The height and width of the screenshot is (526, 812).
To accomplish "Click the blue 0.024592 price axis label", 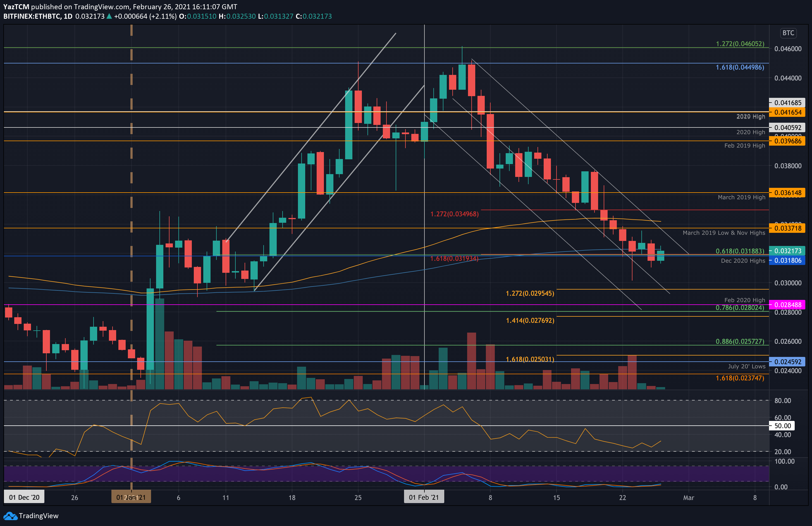I will tap(787, 361).
